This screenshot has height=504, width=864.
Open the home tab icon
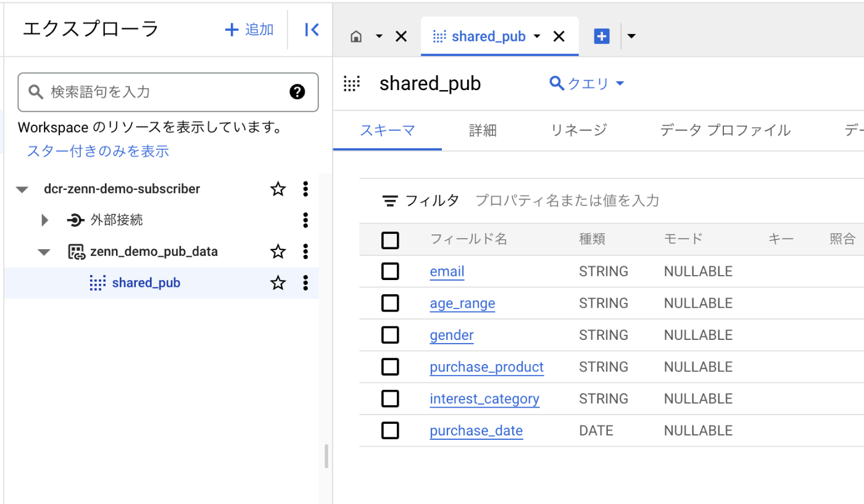coord(356,37)
